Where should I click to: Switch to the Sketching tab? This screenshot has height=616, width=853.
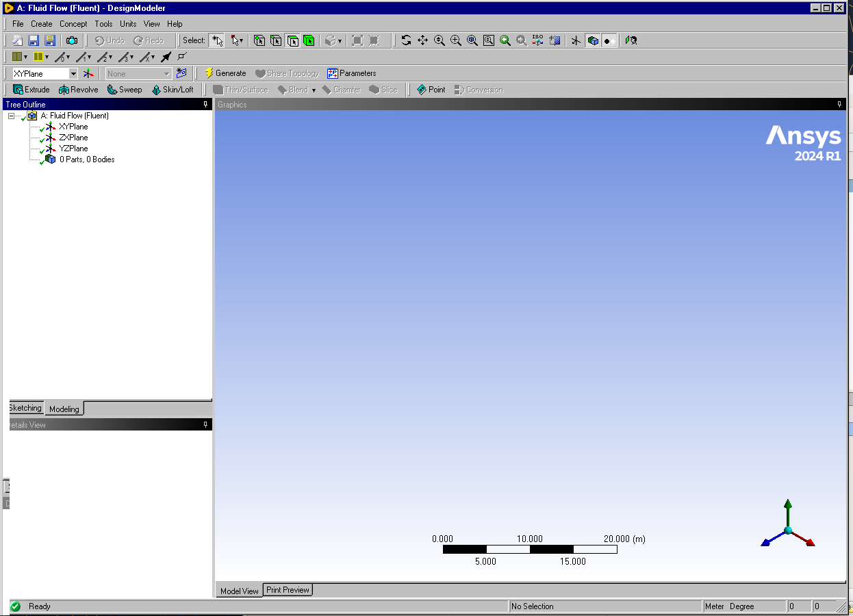click(x=25, y=408)
